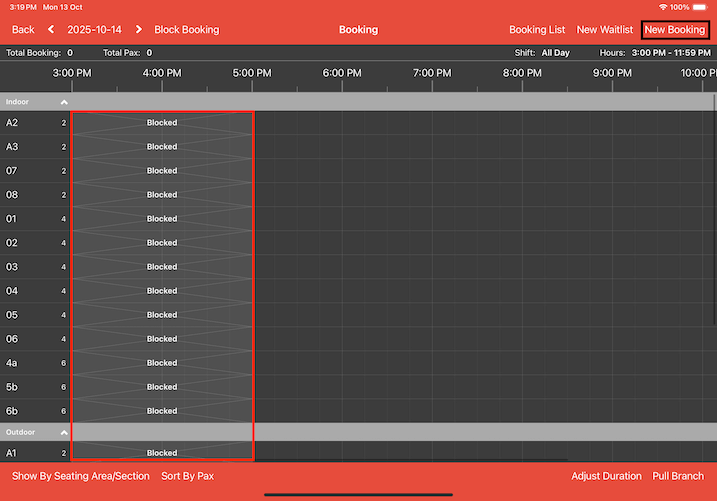Open Adjust Duration
This screenshot has height=501, width=717.
606,476
